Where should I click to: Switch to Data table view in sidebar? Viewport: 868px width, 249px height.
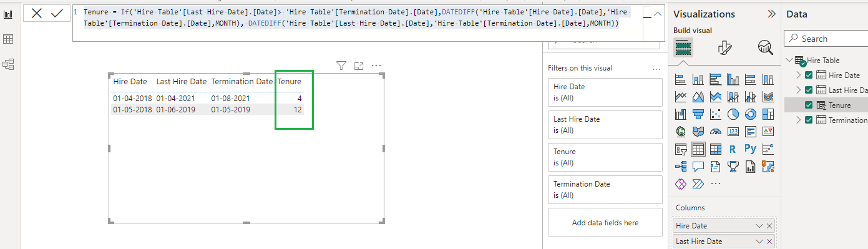(9, 39)
